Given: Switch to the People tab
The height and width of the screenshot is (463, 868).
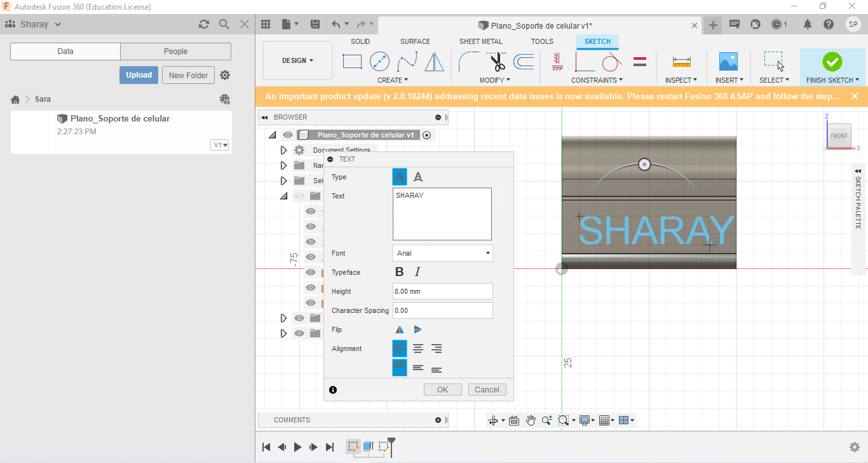Looking at the screenshot, I should (175, 52).
